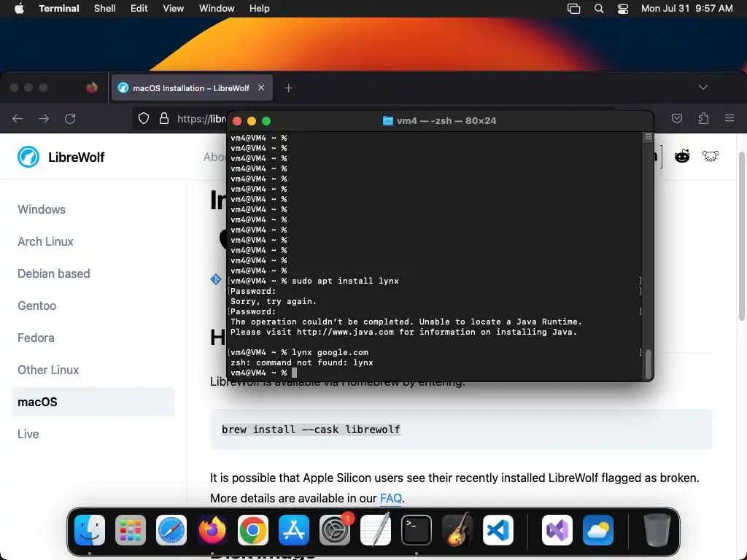Viewport: 747px width, 560px height.
Task: Open Google Chrome from the Dock
Action: coord(253,530)
